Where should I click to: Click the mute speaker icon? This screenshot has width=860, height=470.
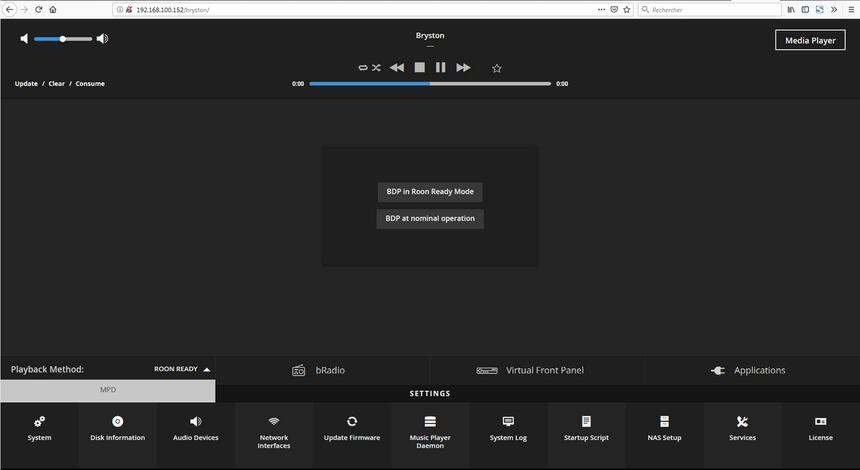[24, 38]
